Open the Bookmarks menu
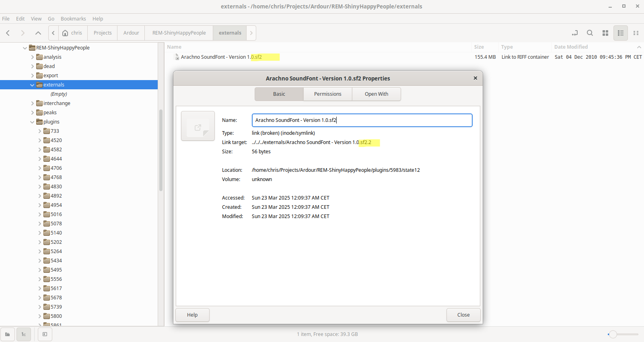 [x=73, y=19]
